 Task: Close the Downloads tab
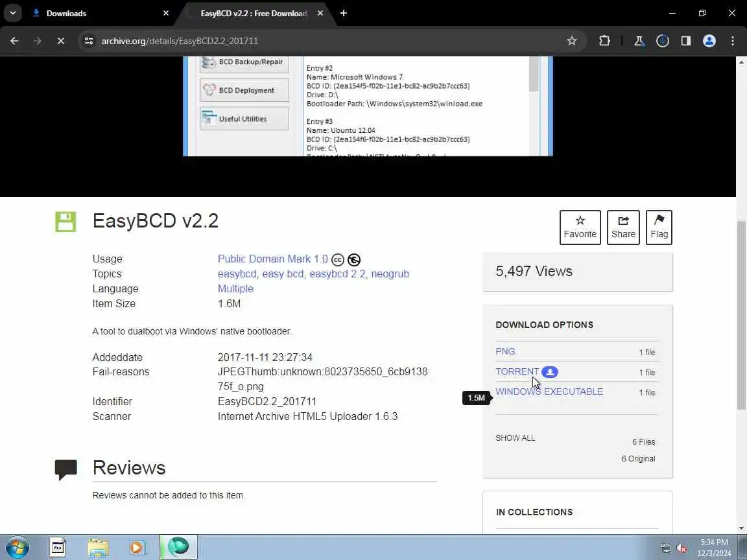point(166,14)
